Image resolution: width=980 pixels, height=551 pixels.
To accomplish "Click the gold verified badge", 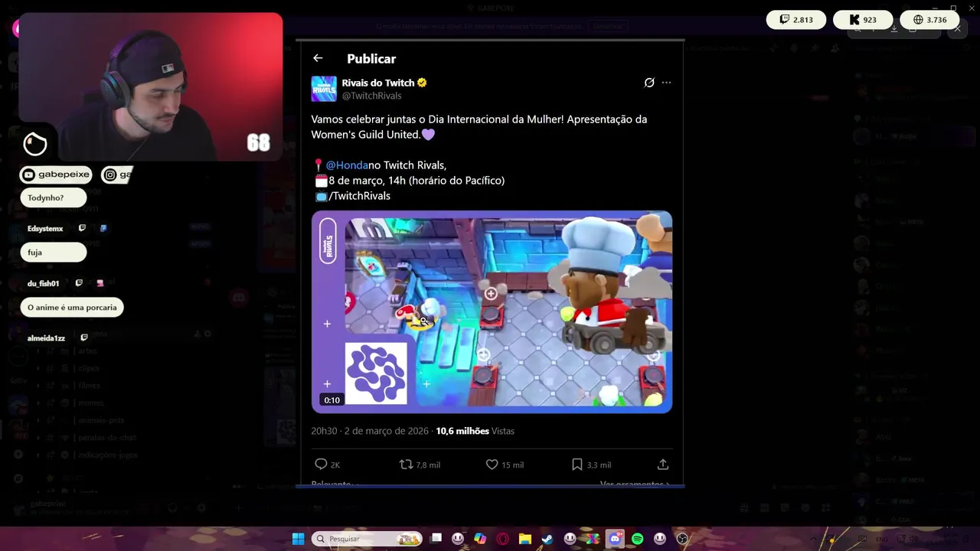I will 422,83.
